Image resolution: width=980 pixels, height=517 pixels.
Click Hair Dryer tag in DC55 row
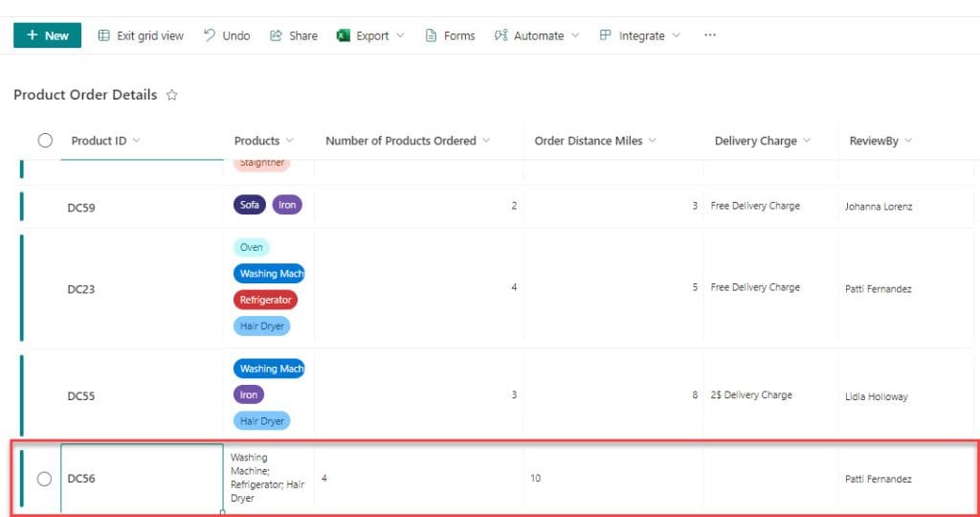262,420
